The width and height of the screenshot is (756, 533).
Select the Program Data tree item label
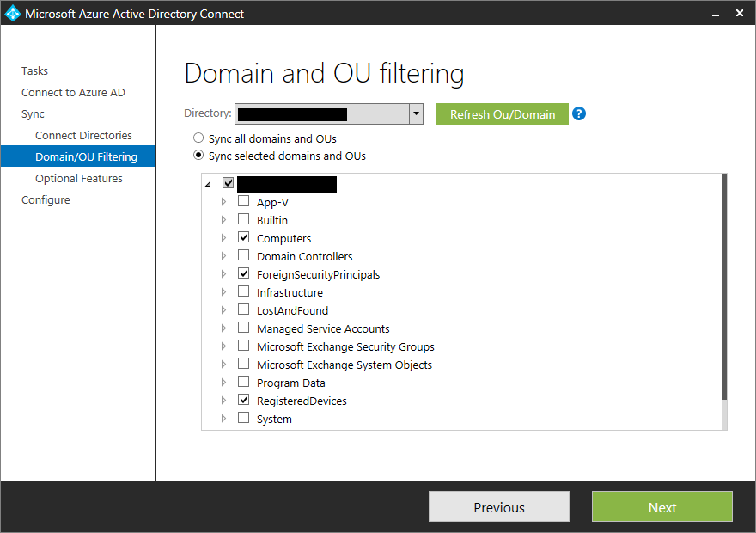point(290,383)
